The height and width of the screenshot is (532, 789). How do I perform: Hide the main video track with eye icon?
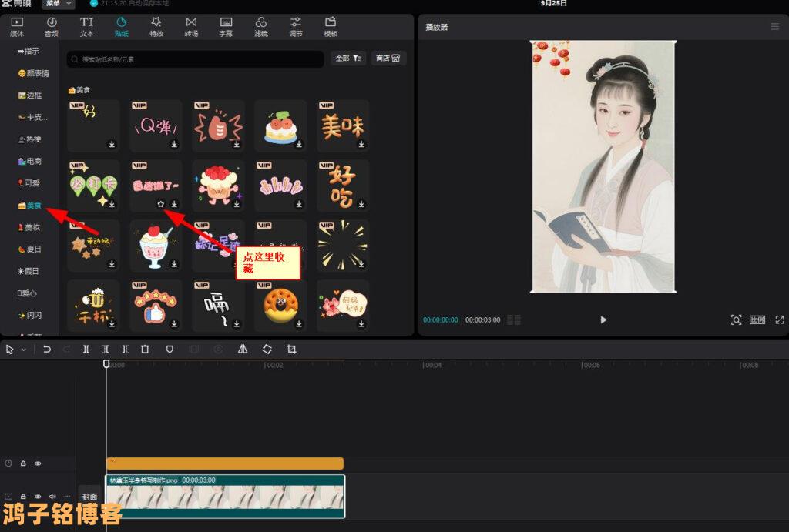pos(38,497)
